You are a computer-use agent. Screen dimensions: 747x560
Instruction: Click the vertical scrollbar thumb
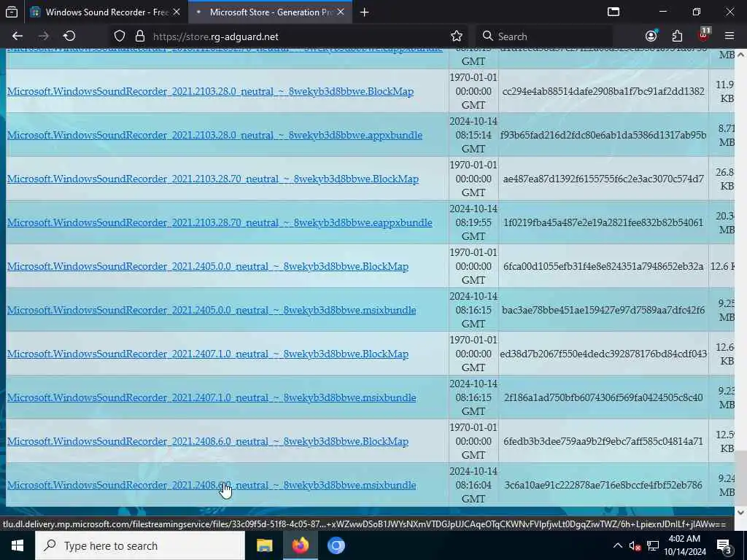tap(741, 478)
